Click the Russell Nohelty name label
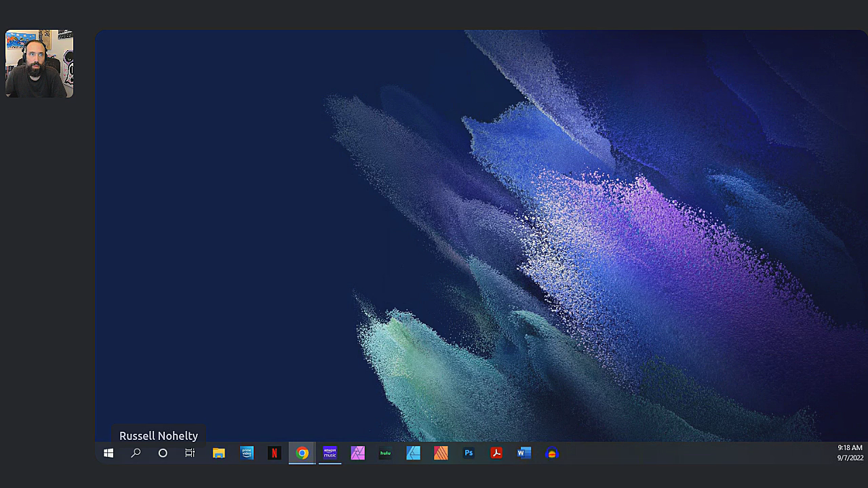Image resolution: width=868 pixels, height=488 pixels. pos(159,436)
